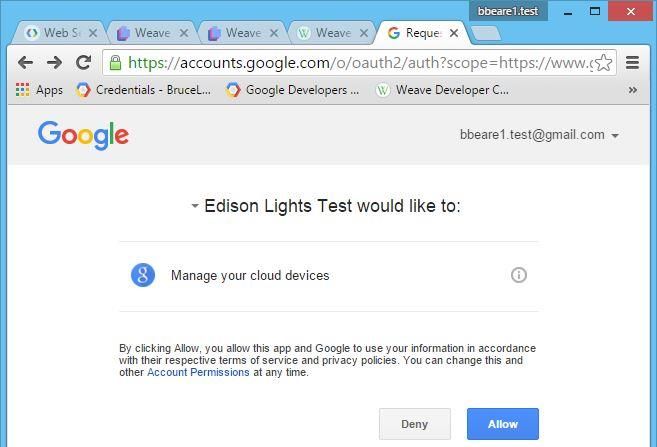The height and width of the screenshot is (447, 657).
Task: Switch to the last Weave tab with W icon
Action: click(x=331, y=33)
